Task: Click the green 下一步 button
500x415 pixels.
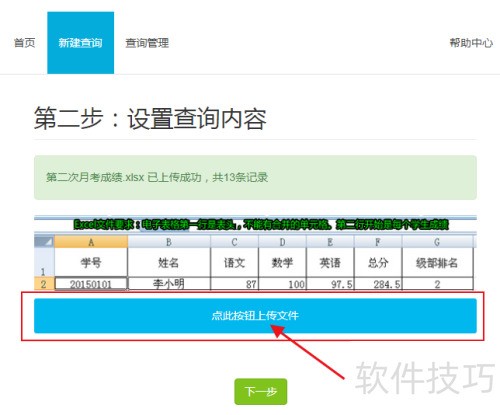Action: pyautogui.click(x=261, y=391)
